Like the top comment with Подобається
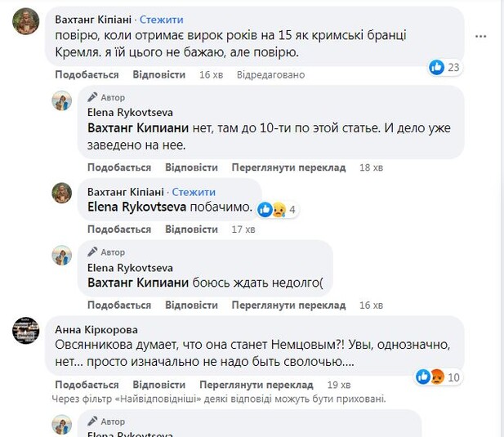 tap(82, 74)
